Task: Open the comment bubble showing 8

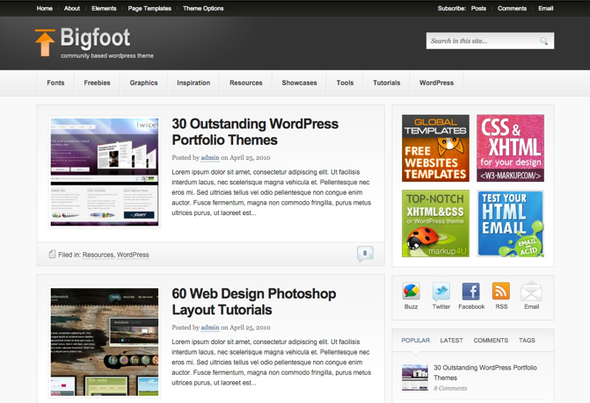Action: (365, 254)
